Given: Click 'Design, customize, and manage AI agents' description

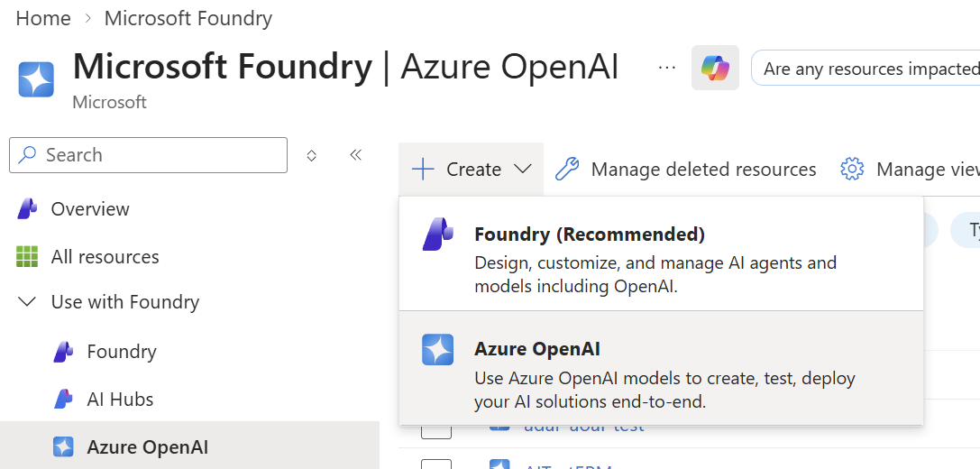Looking at the screenshot, I should coord(655,274).
